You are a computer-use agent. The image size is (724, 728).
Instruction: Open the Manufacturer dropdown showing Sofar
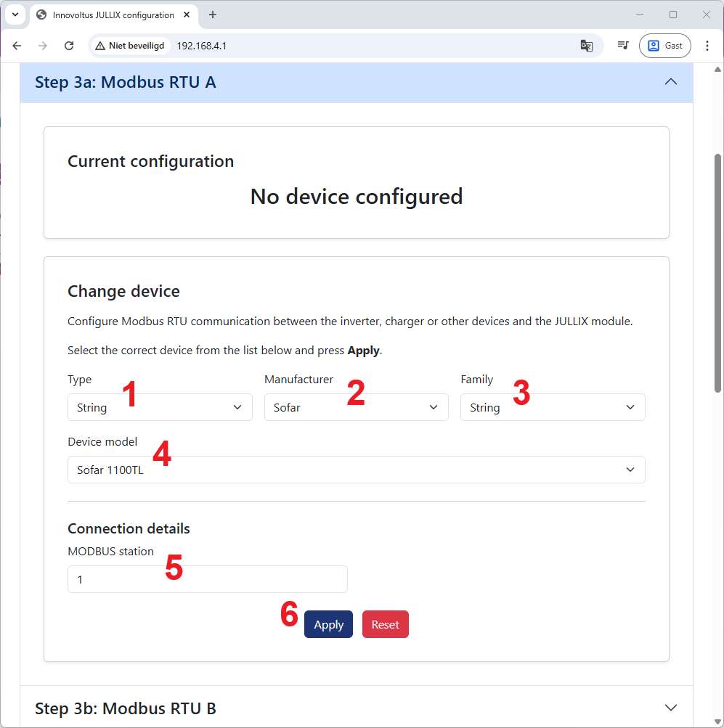click(x=356, y=407)
